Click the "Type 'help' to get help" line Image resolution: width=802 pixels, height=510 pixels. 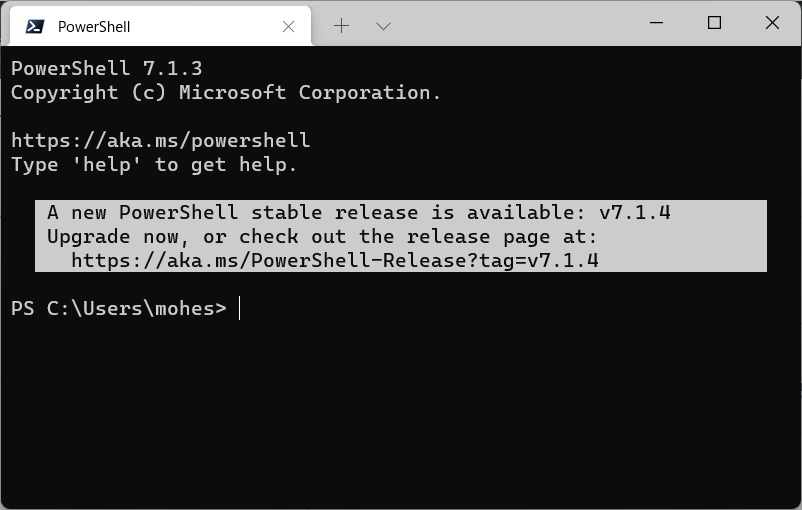154,165
